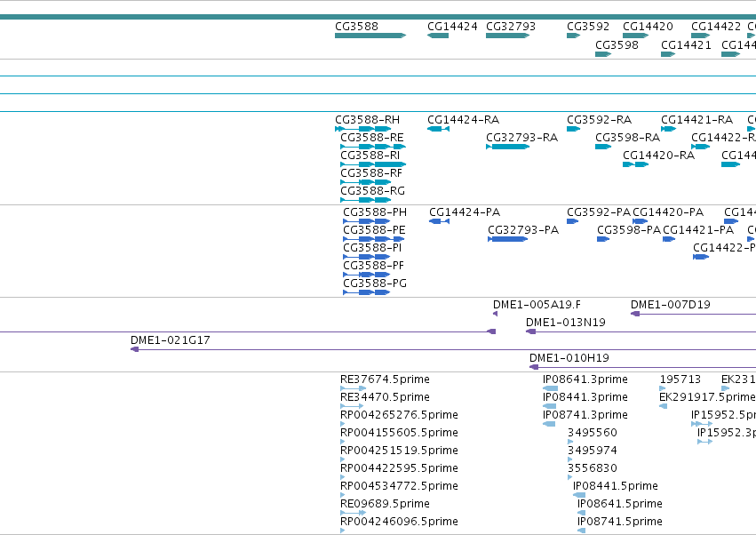
Task: Click the EK291917.5prime EST label
Action: (707, 397)
